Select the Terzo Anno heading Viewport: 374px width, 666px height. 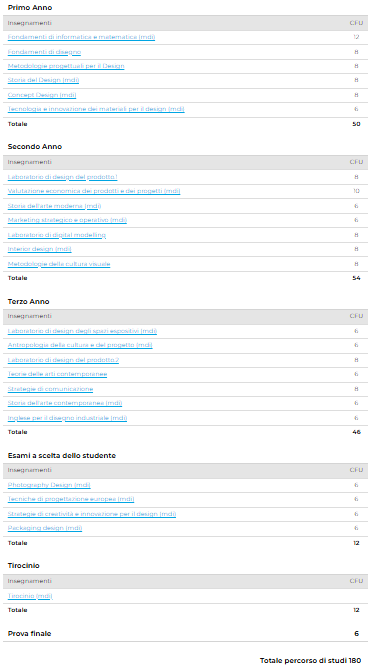(x=28, y=302)
